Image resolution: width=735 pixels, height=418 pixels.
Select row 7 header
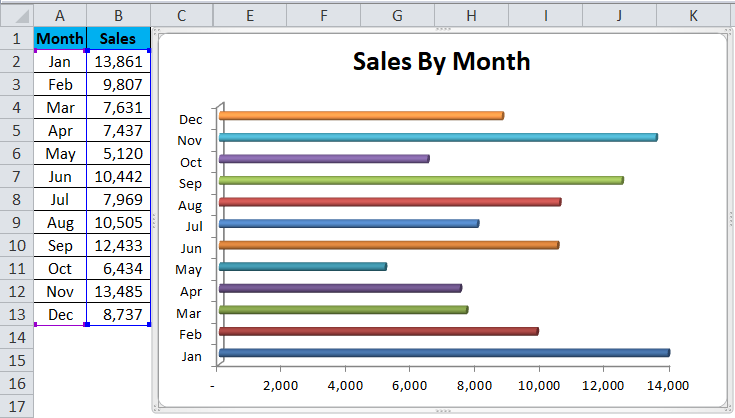click(x=16, y=176)
